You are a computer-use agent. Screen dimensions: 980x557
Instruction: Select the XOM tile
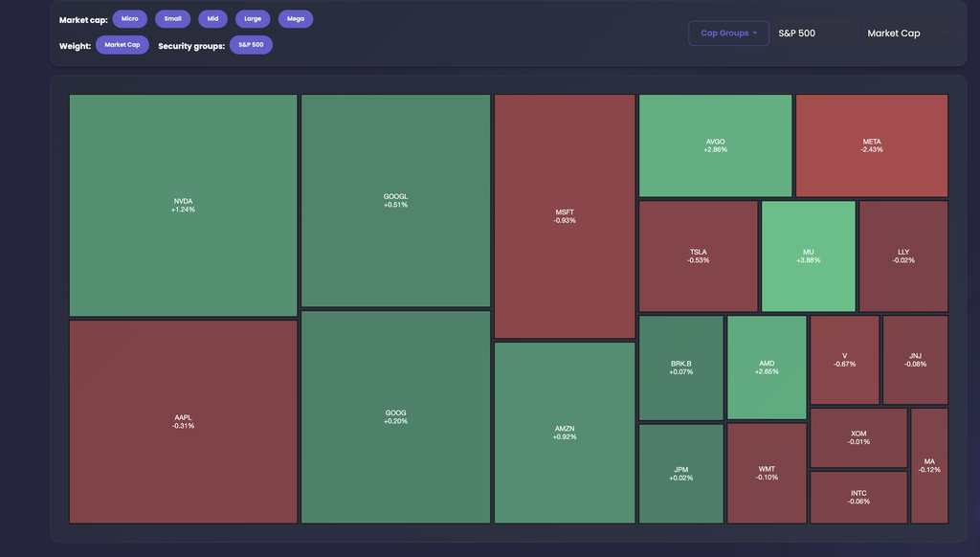(858, 437)
